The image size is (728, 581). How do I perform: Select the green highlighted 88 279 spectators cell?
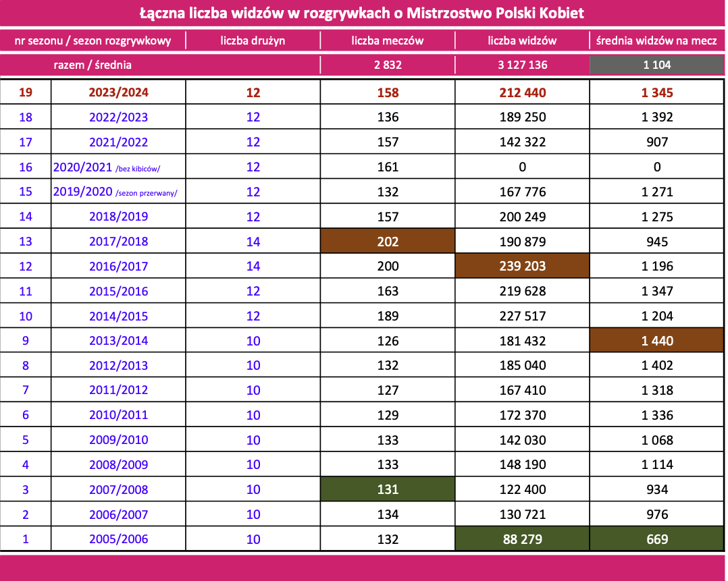[x=522, y=539]
